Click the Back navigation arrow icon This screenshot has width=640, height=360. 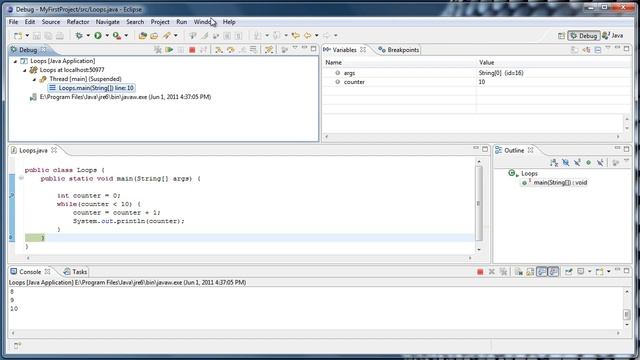point(307,36)
